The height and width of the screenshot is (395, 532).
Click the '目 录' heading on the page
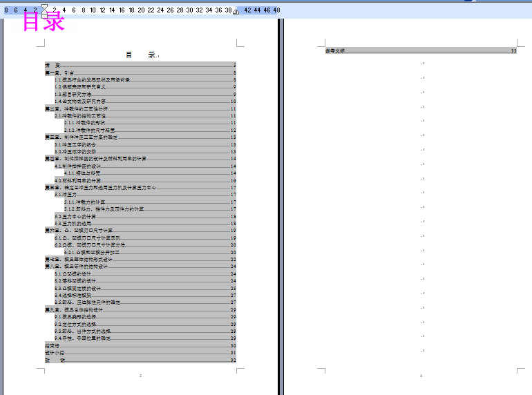[x=141, y=55]
